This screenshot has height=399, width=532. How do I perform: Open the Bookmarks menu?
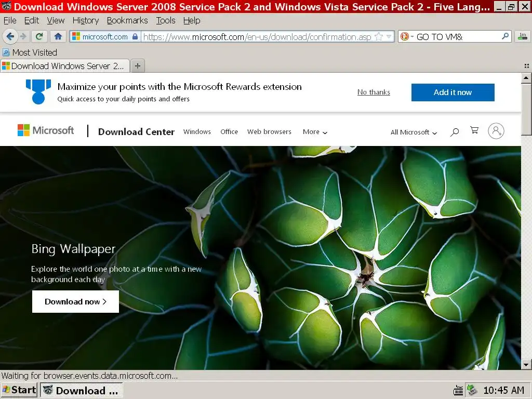click(x=127, y=21)
